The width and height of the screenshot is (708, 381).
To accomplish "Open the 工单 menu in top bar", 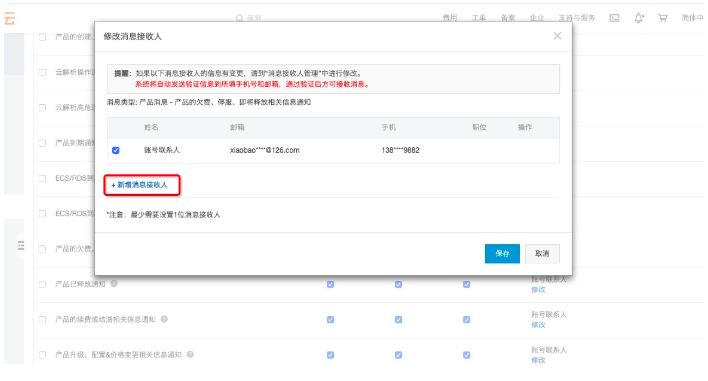I will point(479,18).
